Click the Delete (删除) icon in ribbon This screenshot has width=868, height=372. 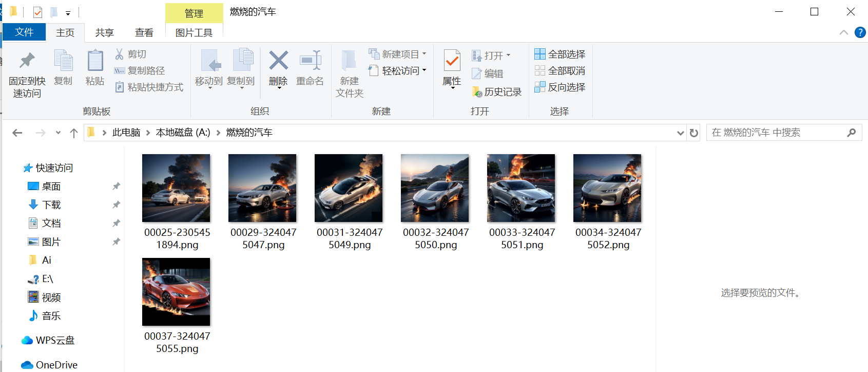tap(278, 62)
